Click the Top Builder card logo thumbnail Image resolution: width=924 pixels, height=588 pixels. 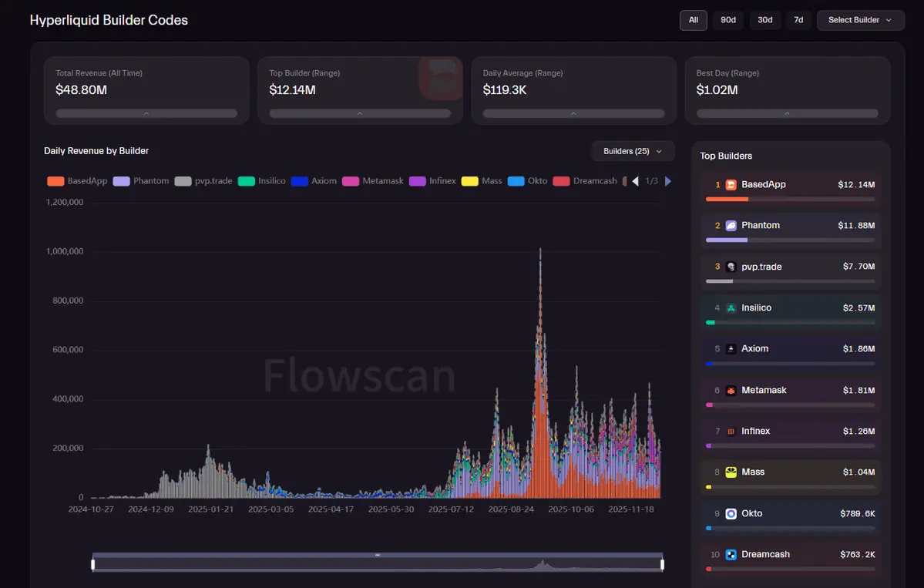441,78
